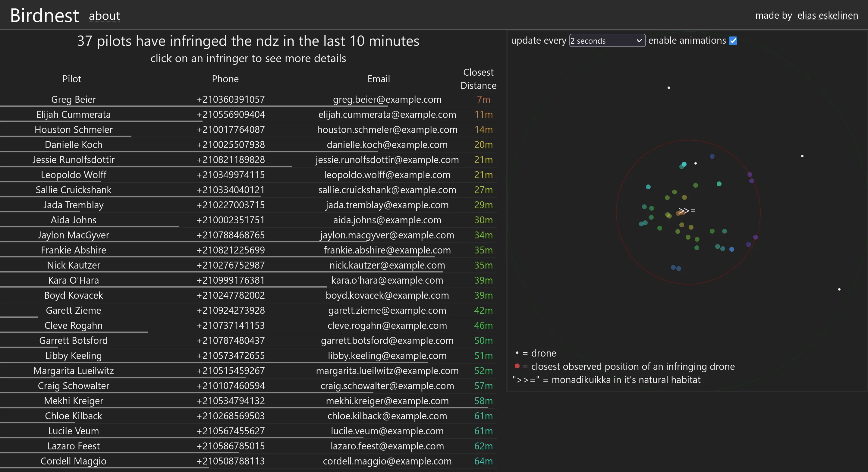Select pilot Margarita Lueilwitz

pos(74,371)
